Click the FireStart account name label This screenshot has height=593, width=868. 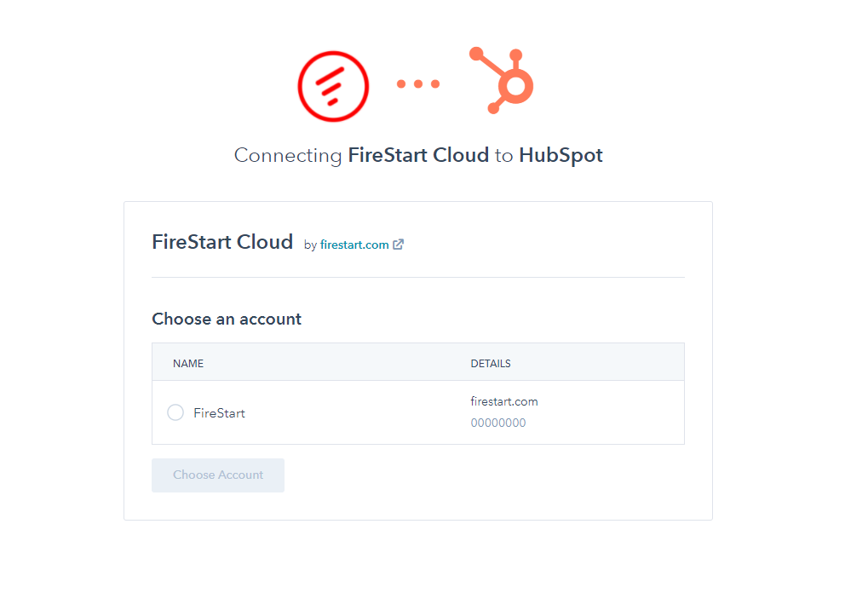(219, 413)
